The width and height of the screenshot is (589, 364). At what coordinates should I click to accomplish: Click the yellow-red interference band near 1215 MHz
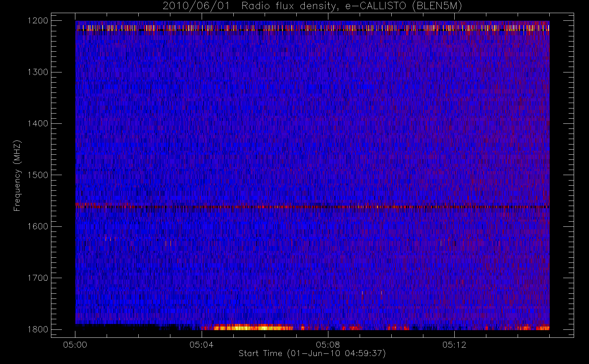click(x=312, y=28)
